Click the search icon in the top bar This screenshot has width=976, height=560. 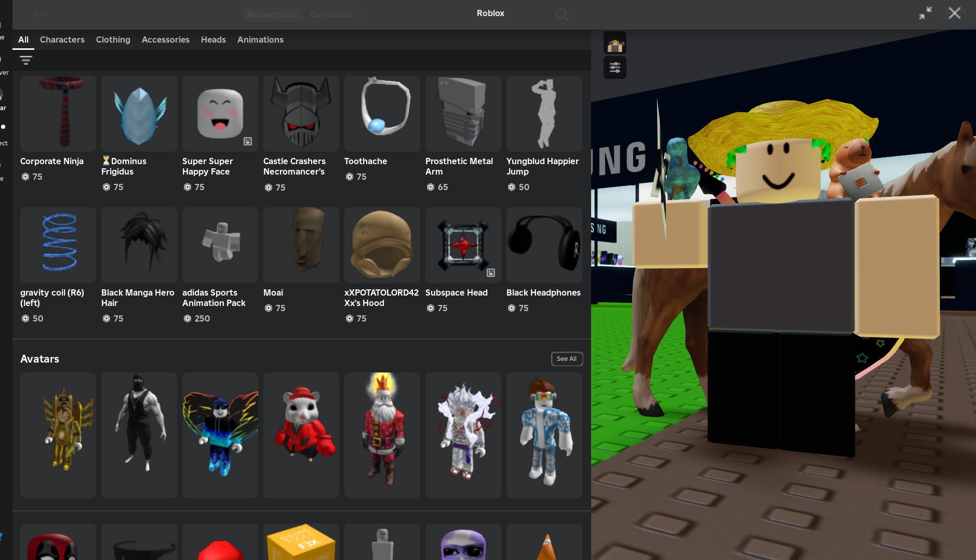(x=561, y=14)
